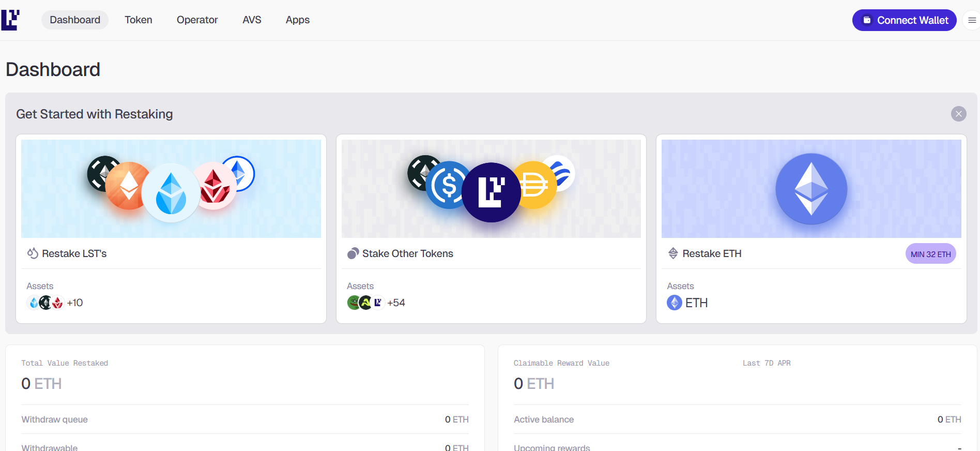Click the orange Ethereum coin in LST banner

pyautogui.click(x=127, y=186)
